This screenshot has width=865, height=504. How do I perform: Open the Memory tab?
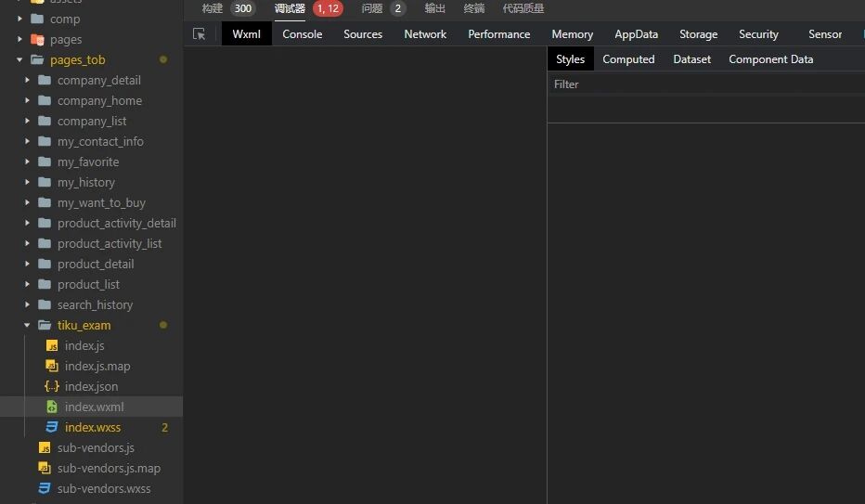coord(573,34)
